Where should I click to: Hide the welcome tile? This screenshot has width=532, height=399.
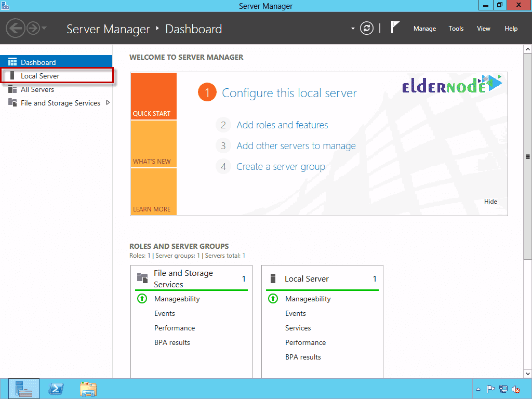point(490,202)
